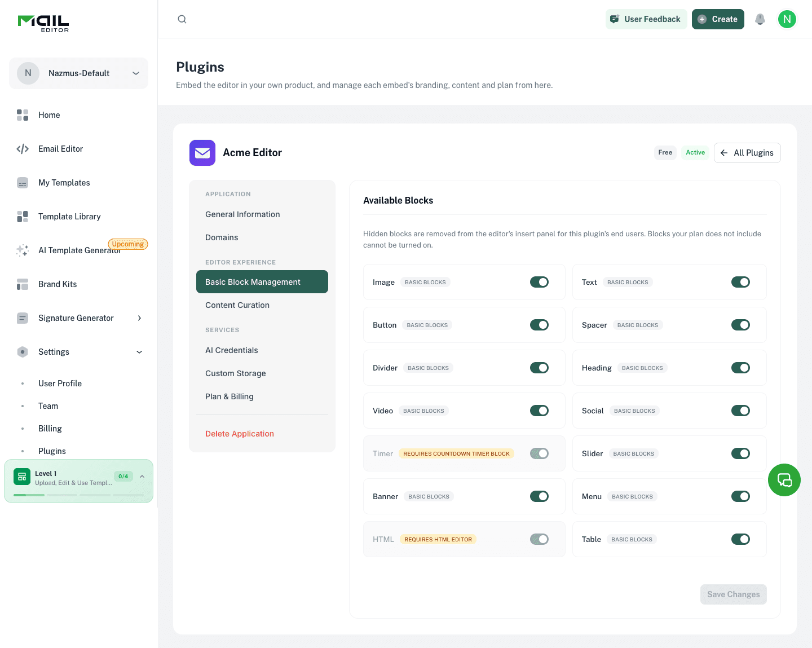Viewport: 812px width, 648px height.
Task: Click the Signature Generator icon
Action: (x=23, y=318)
